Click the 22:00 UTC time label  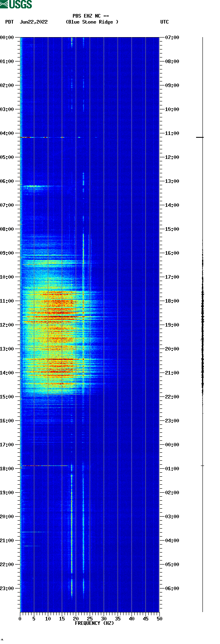[x=172, y=397]
